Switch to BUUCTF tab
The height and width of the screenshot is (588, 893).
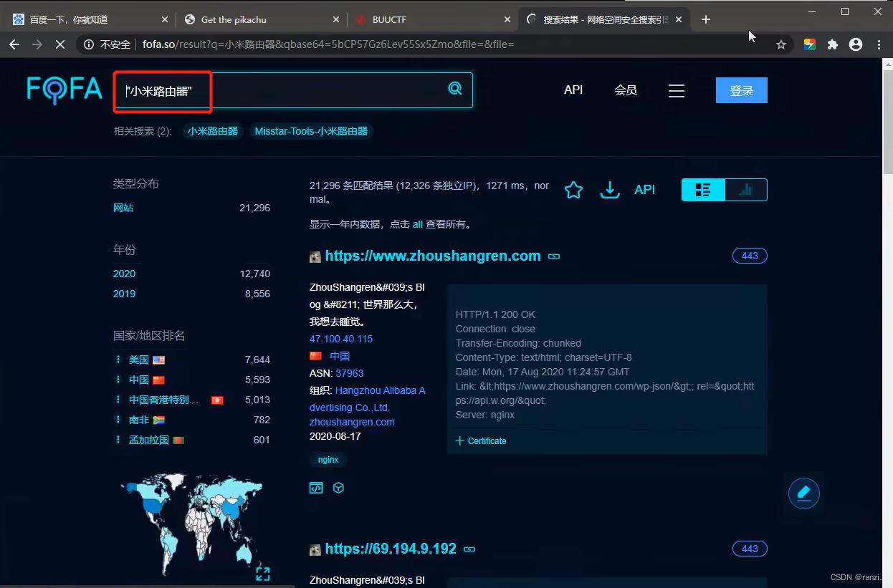click(x=432, y=19)
